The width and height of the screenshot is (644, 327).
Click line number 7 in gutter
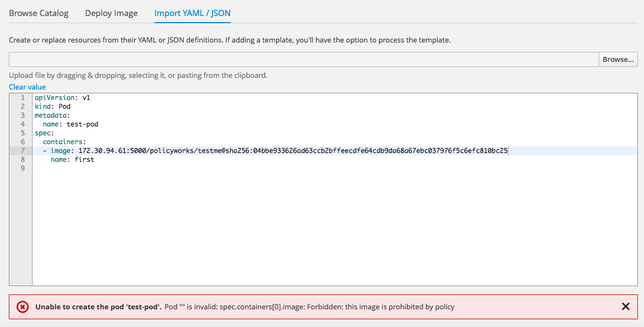23,151
